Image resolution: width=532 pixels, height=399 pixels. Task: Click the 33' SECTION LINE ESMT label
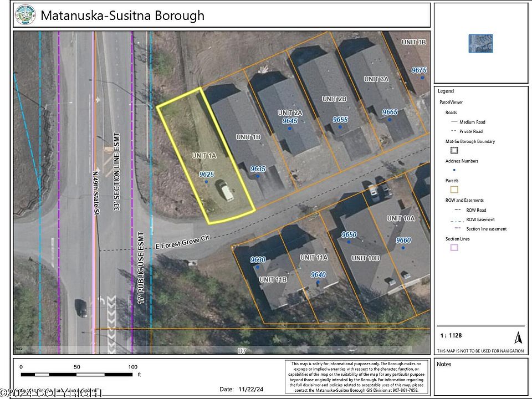click(117, 171)
